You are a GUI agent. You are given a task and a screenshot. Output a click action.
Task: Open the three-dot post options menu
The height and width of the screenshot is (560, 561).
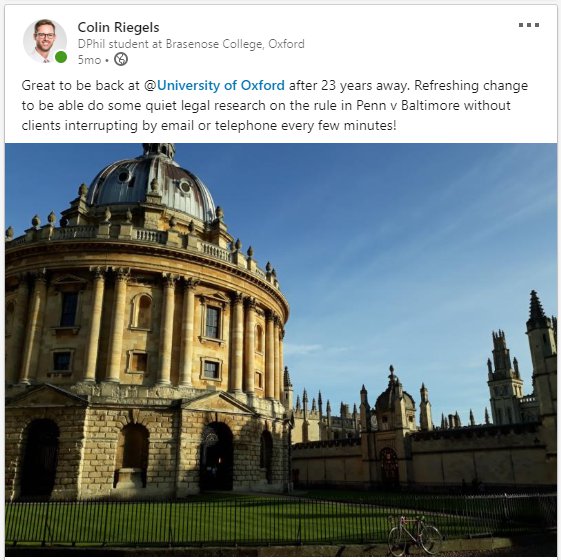pos(528,25)
